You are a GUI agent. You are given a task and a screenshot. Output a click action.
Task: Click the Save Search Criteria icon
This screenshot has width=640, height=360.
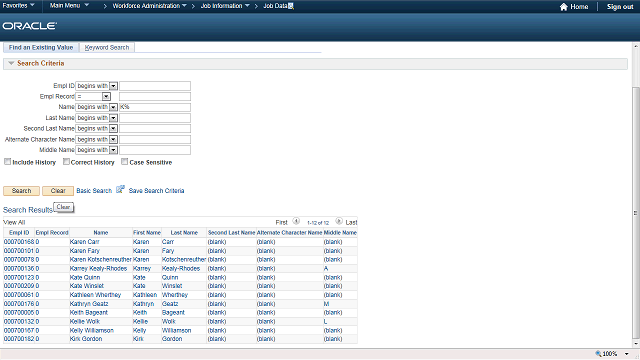(x=120, y=189)
